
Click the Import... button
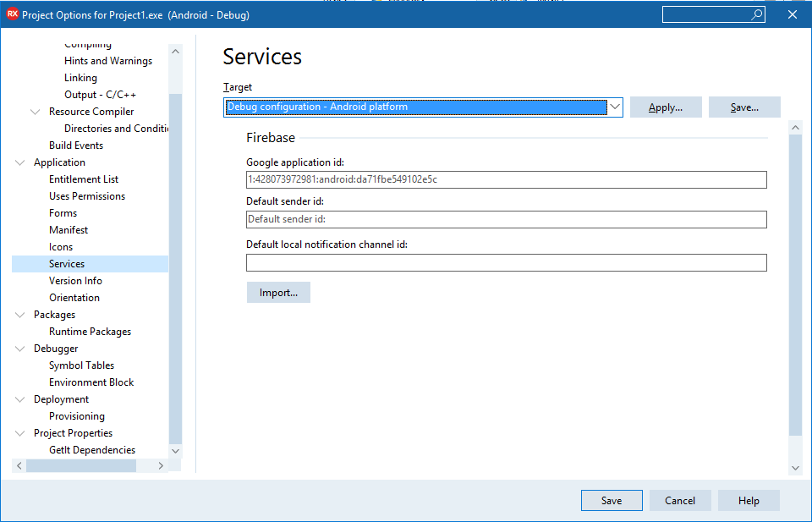click(x=278, y=293)
